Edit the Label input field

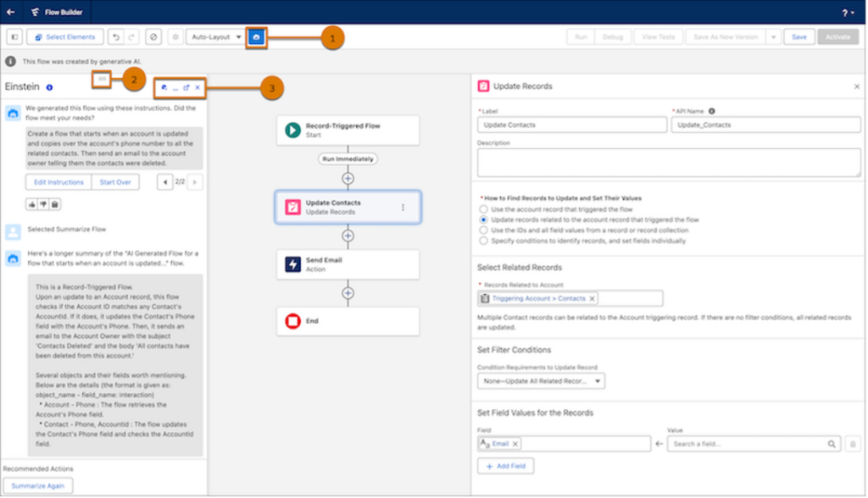(572, 125)
